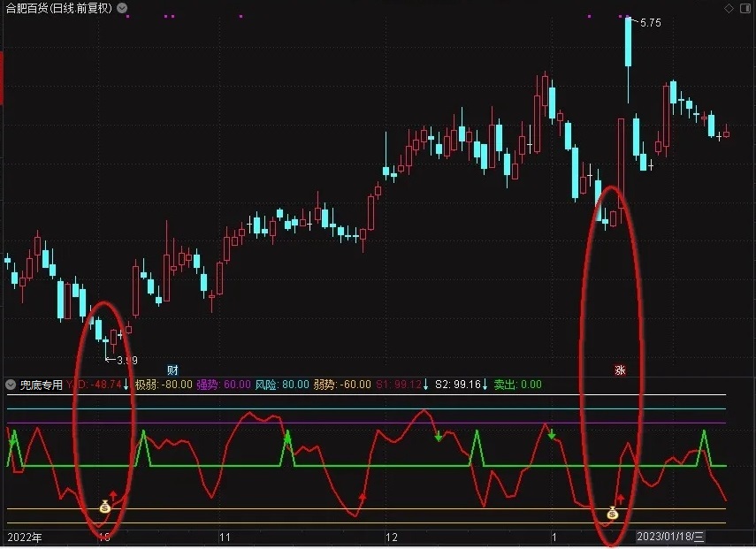Viewport: 756px width, 549px height.
Task: Collapse the 兜底专用 indicator panel arrow
Action: point(11,385)
